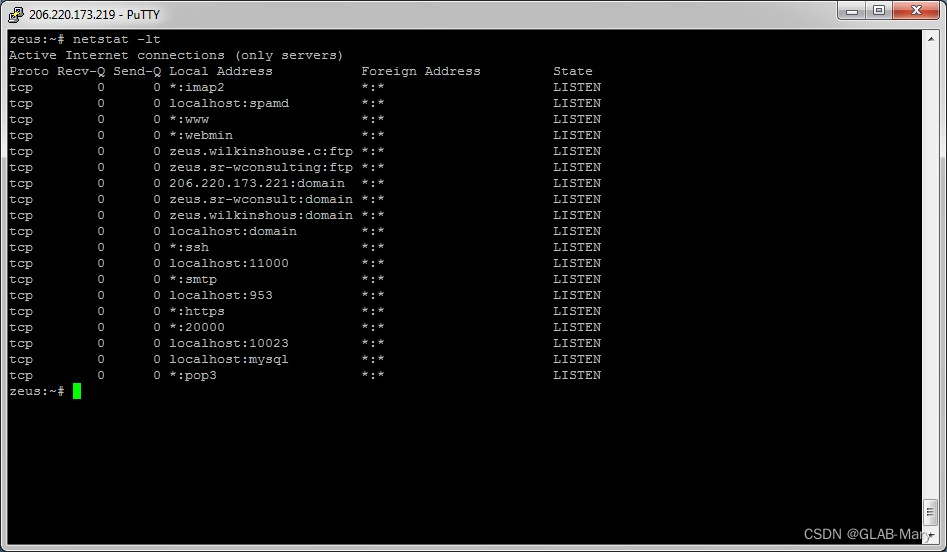
Task: Click the 'Recv-Q' column header
Action: click(81, 71)
